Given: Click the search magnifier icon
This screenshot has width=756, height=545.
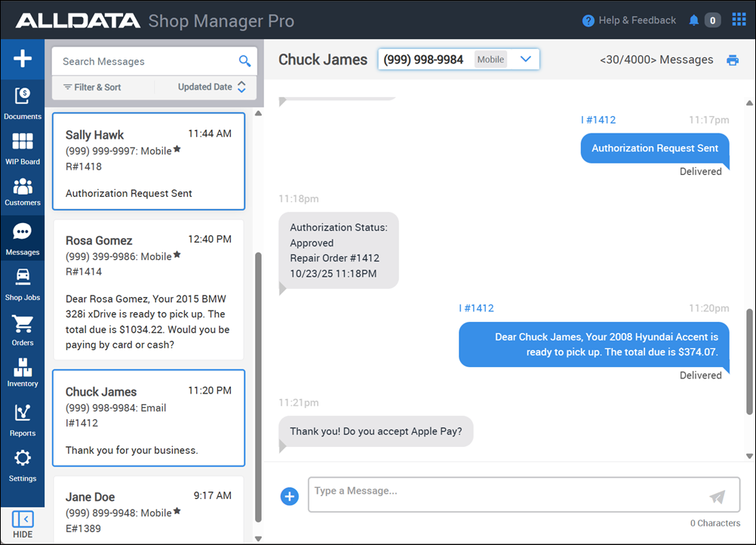Looking at the screenshot, I should (x=245, y=61).
